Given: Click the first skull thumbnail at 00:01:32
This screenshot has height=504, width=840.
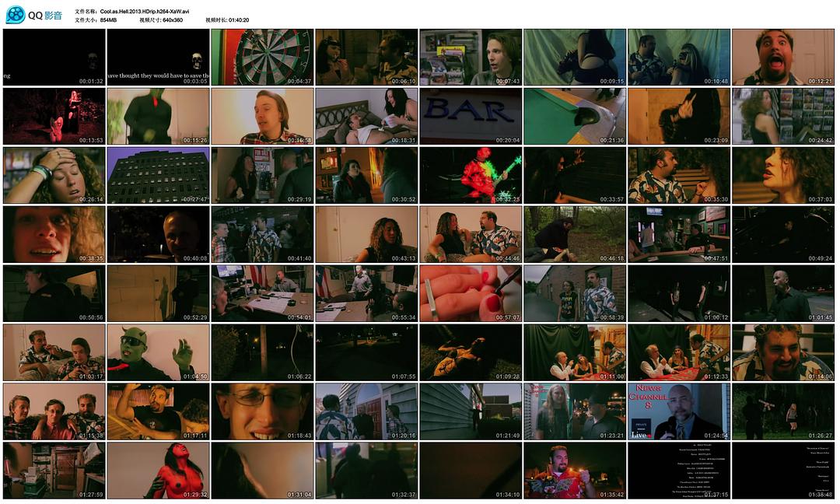Looking at the screenshot, I should [x=54, y=57].
